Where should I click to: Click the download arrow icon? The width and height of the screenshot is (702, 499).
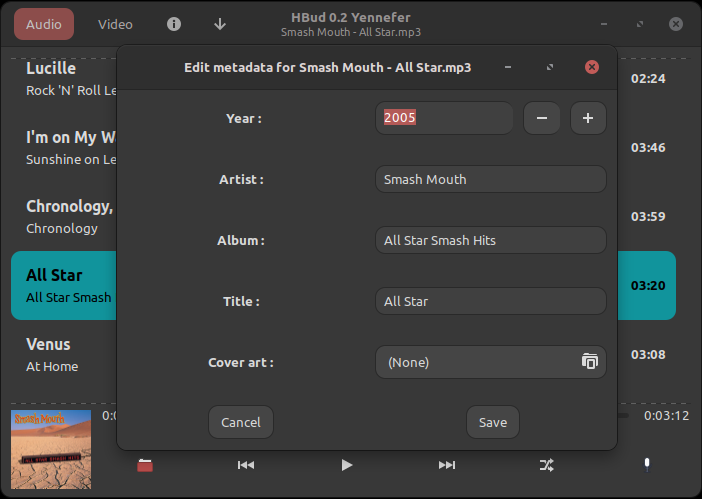click(x=220, y=24)
